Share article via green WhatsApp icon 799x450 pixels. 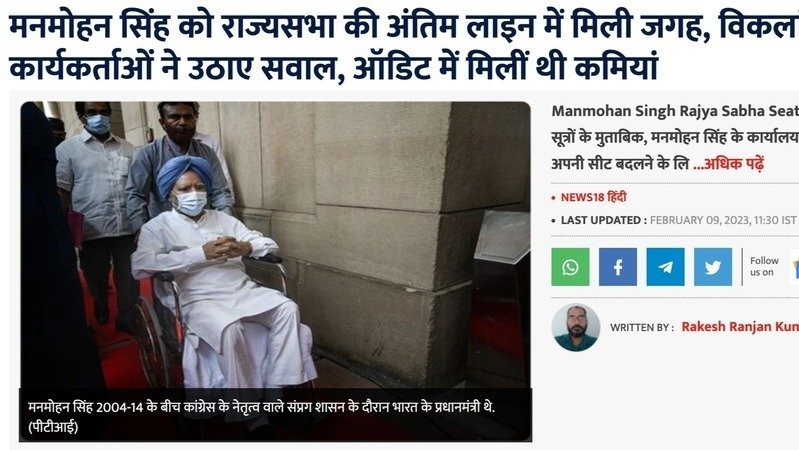[x=570, y=267]
